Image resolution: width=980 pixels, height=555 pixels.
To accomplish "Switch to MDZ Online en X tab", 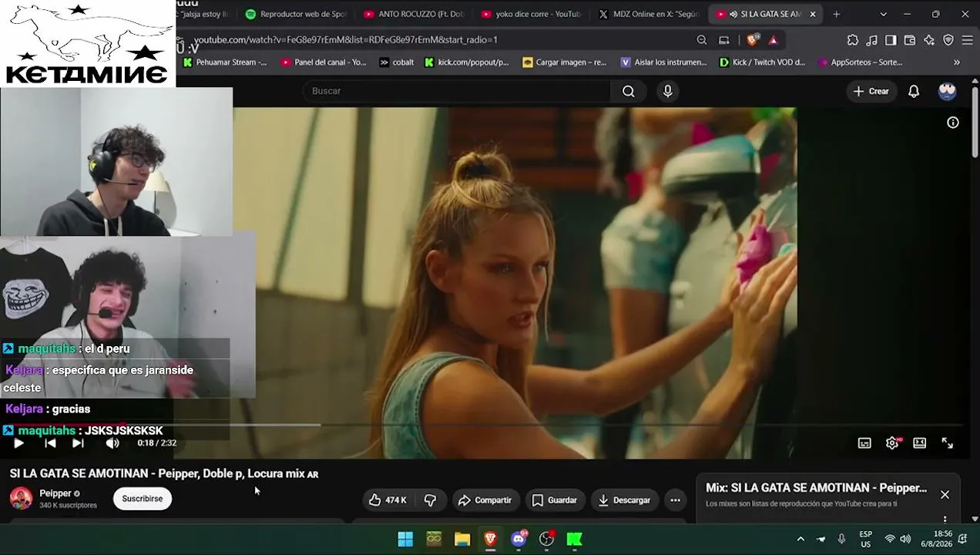I will point(649,14).
